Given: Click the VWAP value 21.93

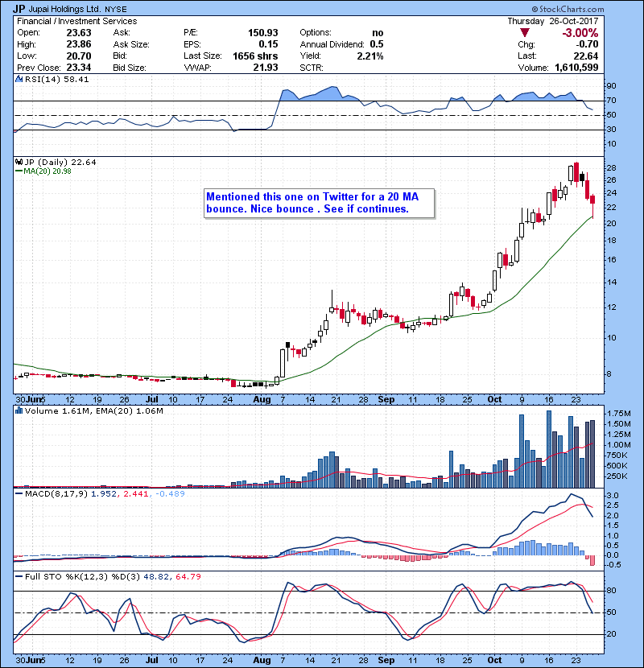Looking at the screenshot, I should point(266,68).
